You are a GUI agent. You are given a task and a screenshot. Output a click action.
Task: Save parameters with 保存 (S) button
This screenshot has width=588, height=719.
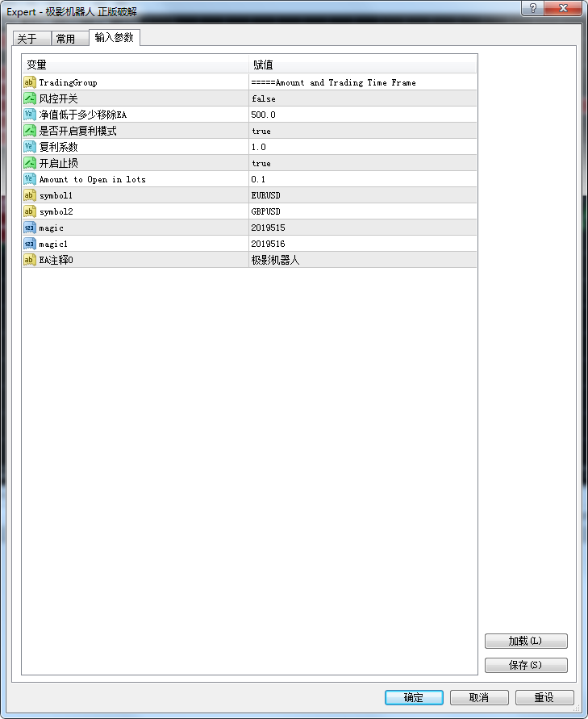coord(526,665)
